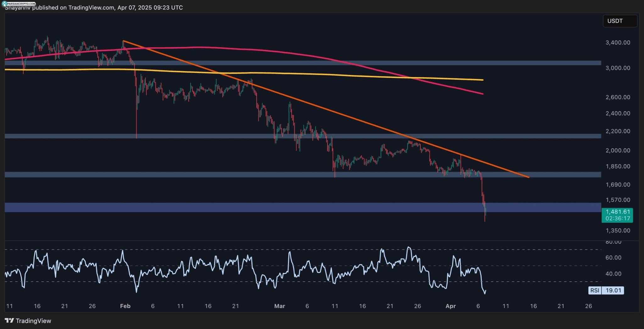This screenshot has height=329, width=644.
Task: Click the RSI 60.00 scale label
Action: (613, 258)
